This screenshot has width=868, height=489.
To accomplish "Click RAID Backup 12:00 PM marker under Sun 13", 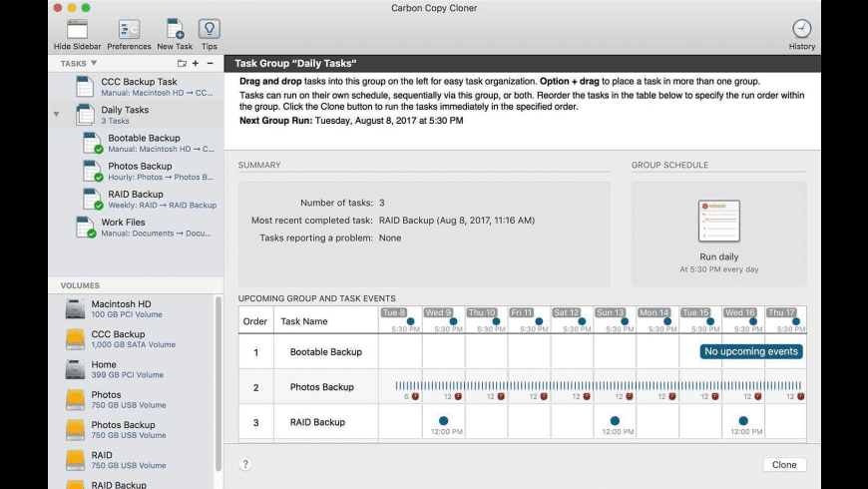I will click(615, 421).
